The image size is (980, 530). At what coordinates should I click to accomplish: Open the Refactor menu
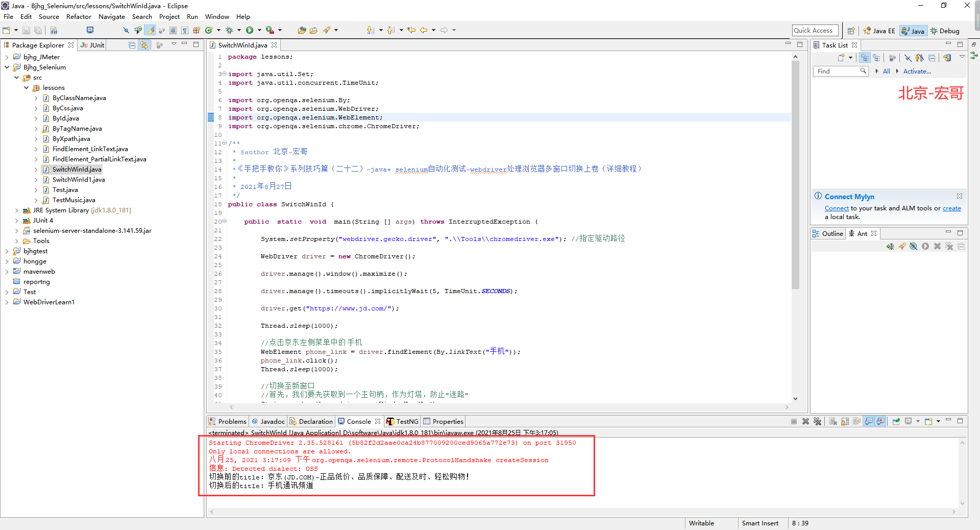79,17
